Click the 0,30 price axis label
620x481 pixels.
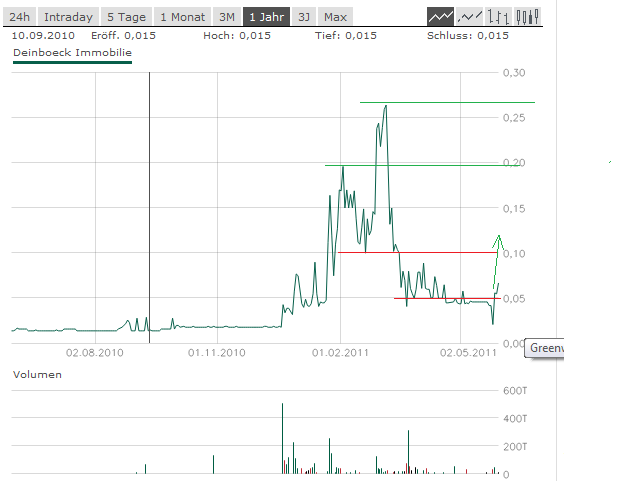(514, 73)
